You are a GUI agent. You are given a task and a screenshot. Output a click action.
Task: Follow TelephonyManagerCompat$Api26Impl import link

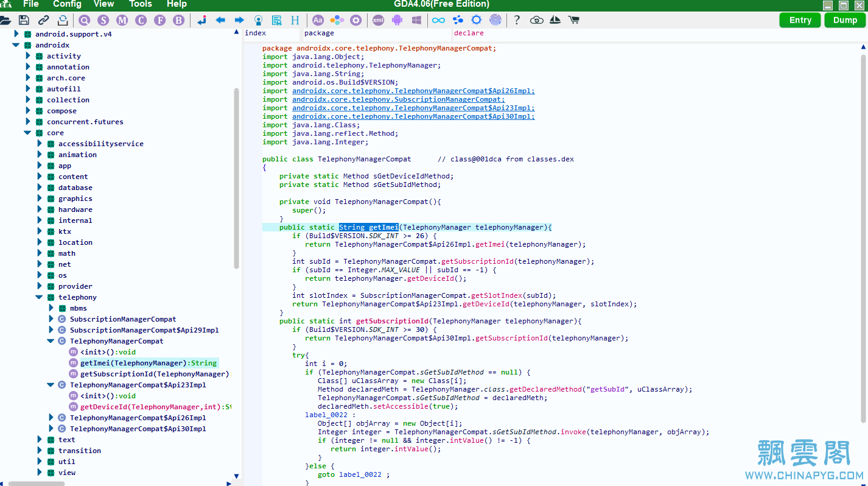click(413, 91)
